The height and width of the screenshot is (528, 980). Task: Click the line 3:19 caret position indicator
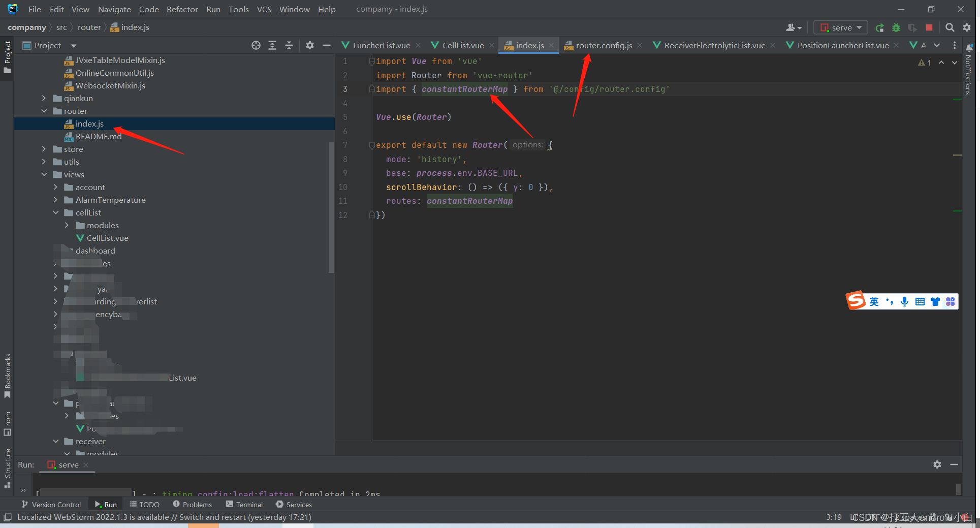click(x=834, y=517)
